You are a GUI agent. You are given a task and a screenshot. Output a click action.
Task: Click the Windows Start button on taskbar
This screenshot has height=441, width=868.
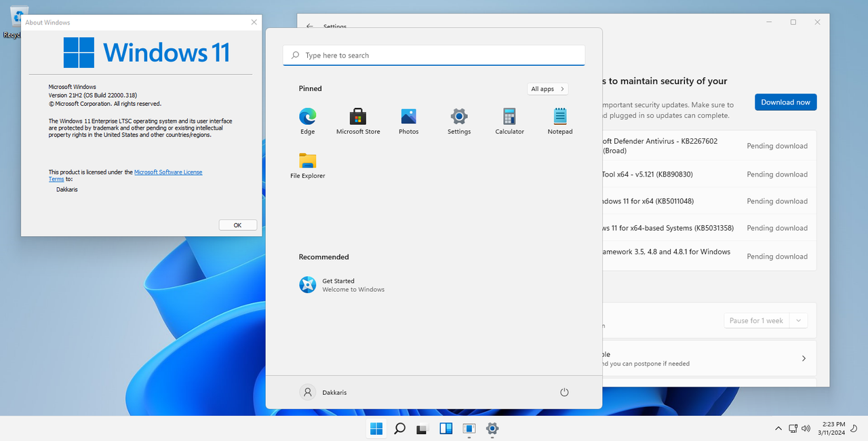tap(376, 429)
